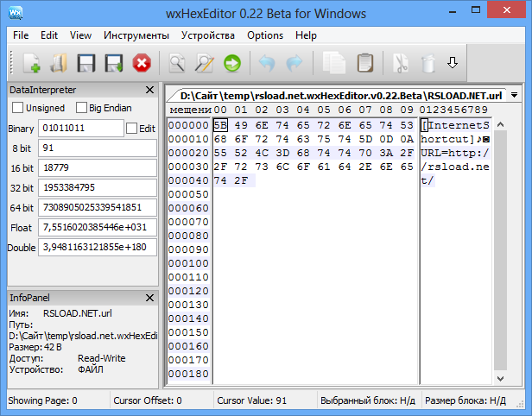
Task: Enable the Big Endian checkbox
Action: click(81, 108)
